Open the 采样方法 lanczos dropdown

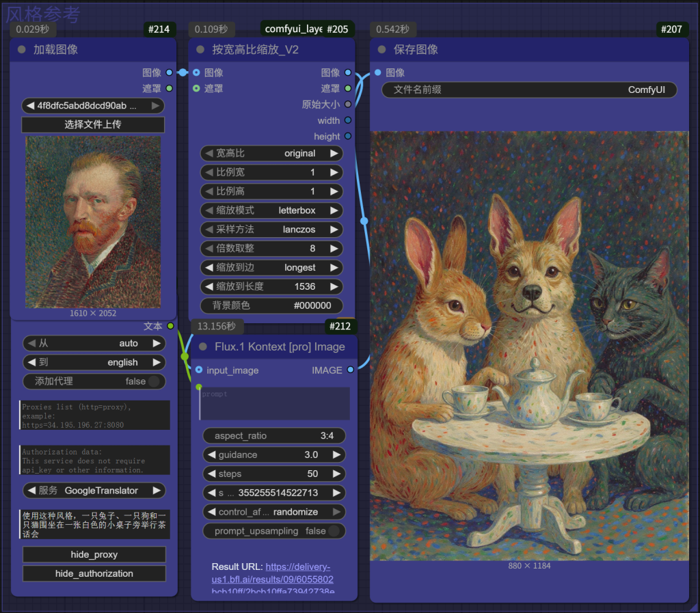[271, 230]
